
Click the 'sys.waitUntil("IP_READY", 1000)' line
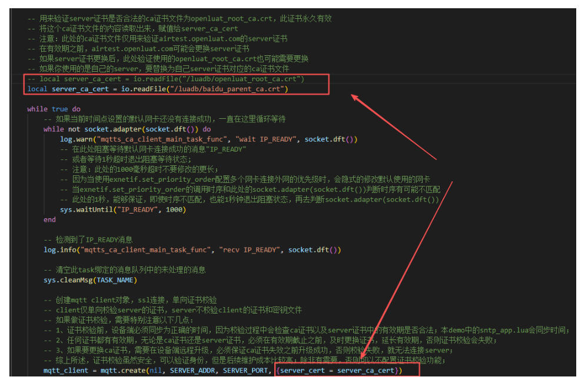123,210
